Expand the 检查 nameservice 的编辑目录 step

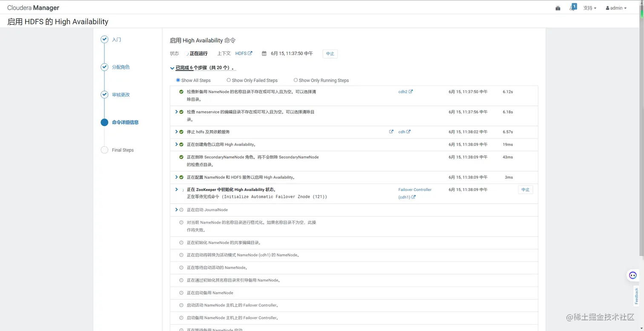(x=176, y=112)
